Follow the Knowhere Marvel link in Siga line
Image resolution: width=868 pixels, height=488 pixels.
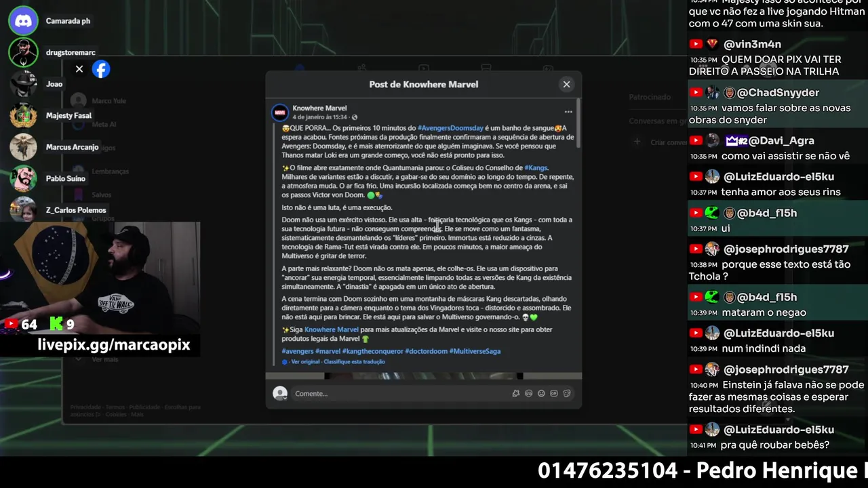tap(332, 329)
